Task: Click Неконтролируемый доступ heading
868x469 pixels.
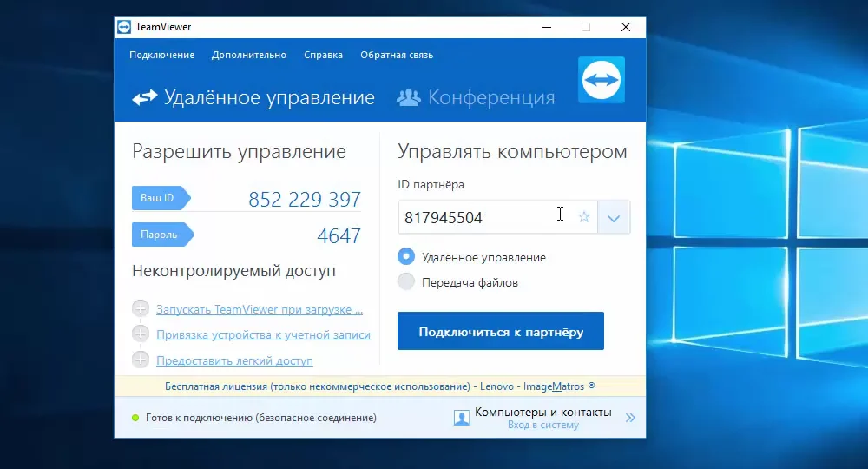Action: (x=233, y=271)
